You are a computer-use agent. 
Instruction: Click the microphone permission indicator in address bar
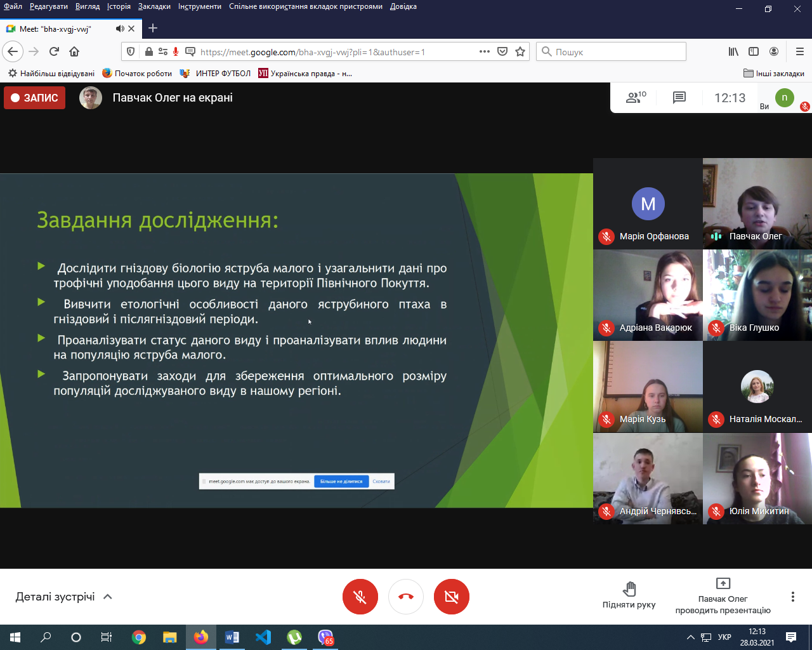pyautogui.click(x=176, y=52)
